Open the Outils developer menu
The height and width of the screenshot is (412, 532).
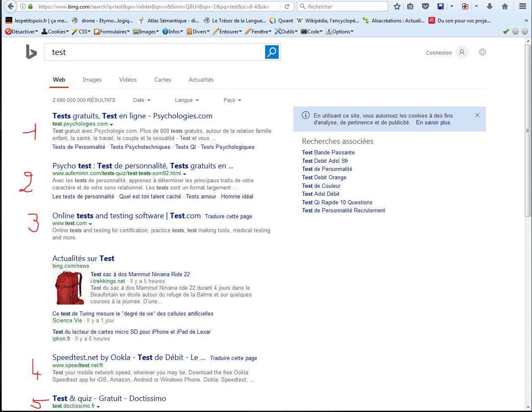point(286,31)
